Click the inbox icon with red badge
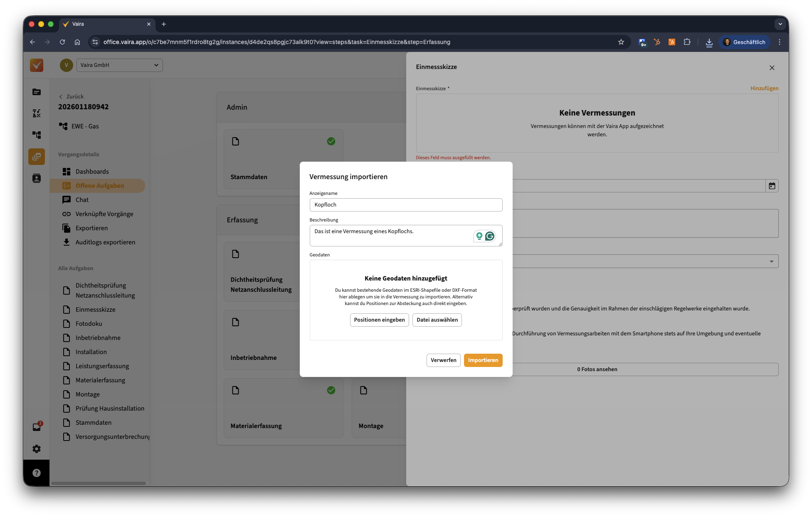Screen dimensions: 812x517 click(37, 427)
